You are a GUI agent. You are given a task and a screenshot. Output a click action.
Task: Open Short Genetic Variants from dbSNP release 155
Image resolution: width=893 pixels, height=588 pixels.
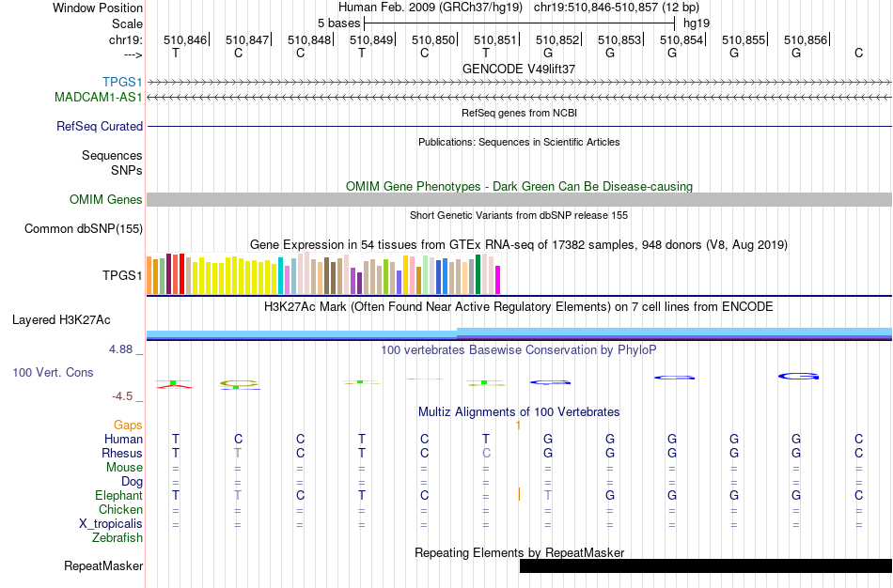pos(519,215)
